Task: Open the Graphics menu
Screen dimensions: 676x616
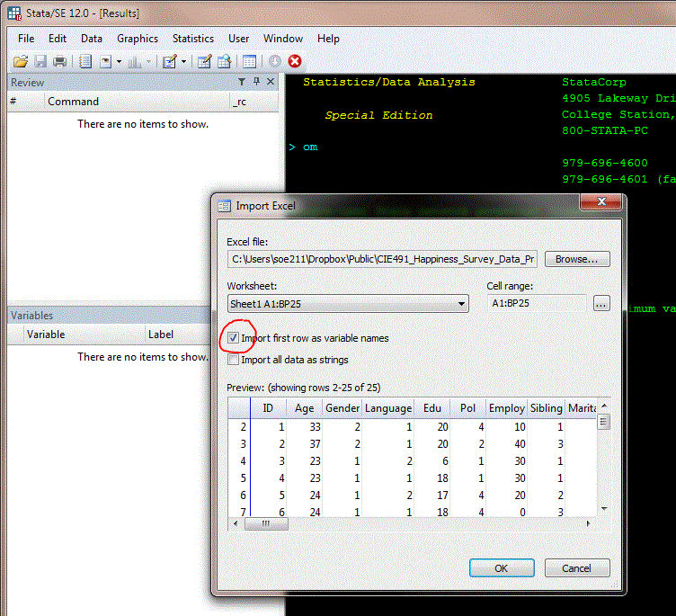Action: click(138, 39)
